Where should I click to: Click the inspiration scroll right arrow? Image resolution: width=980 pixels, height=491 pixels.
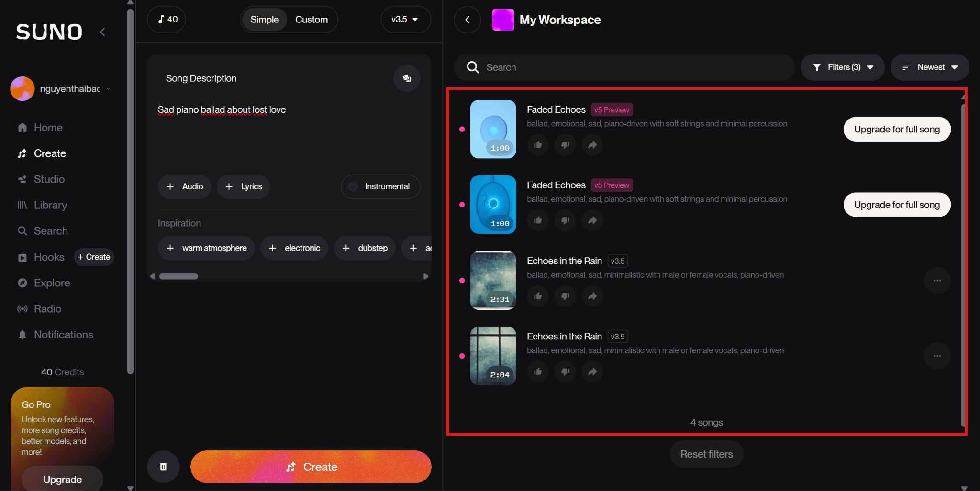[x=425, y=276]
